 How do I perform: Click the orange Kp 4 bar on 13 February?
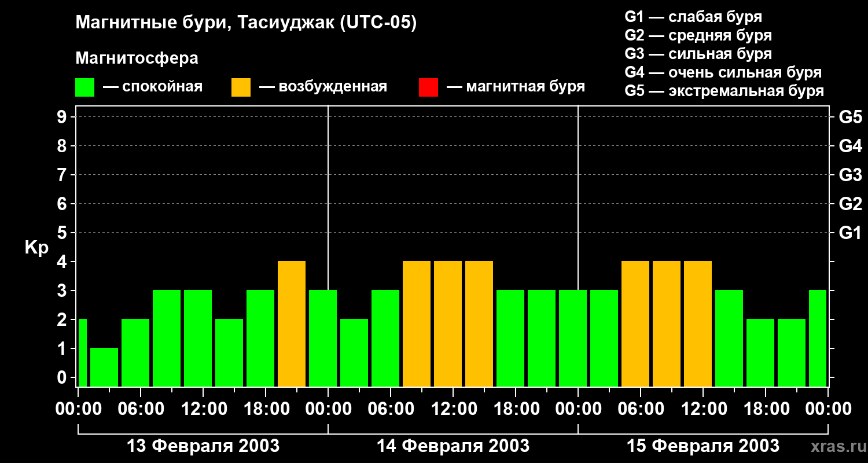click(292, 324)
